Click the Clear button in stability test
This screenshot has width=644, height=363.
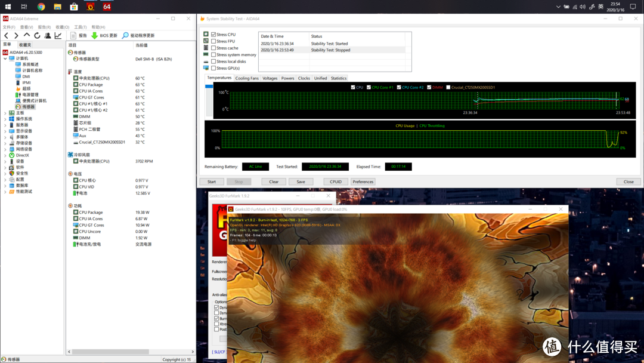point(274,181)
